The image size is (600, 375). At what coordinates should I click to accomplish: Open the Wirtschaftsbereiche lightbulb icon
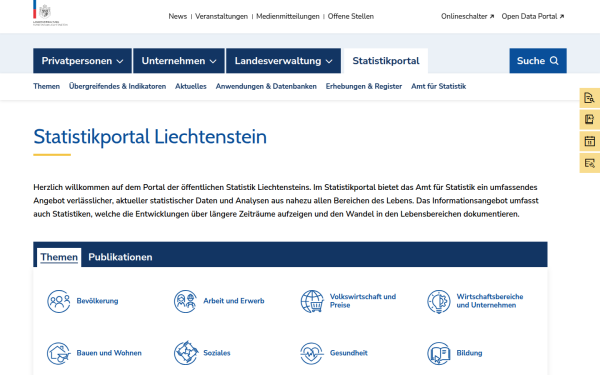tap(439, 301)
